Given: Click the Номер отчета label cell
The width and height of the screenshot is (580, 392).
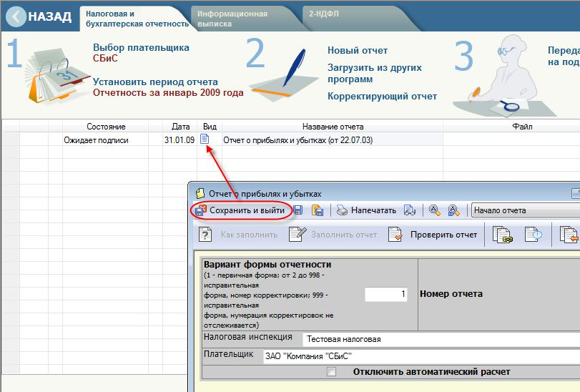Looking at the screenshot, I should tap(451, 294).
